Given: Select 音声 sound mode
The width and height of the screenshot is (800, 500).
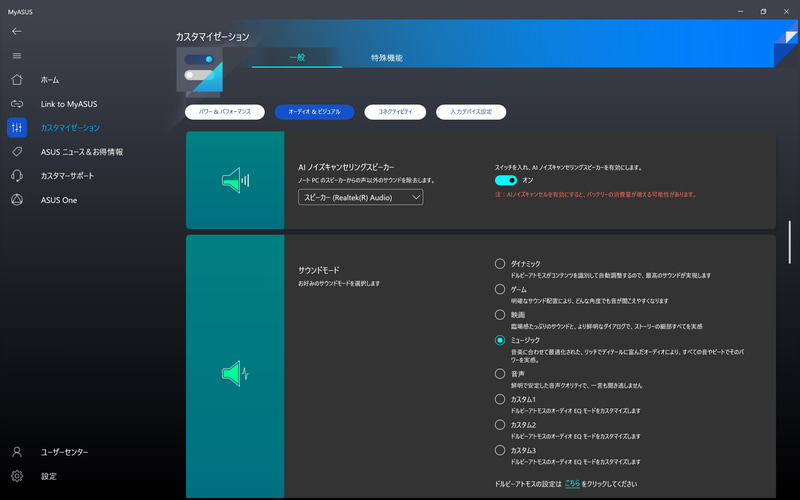Looking at the screenshot, I should point(499,374).
